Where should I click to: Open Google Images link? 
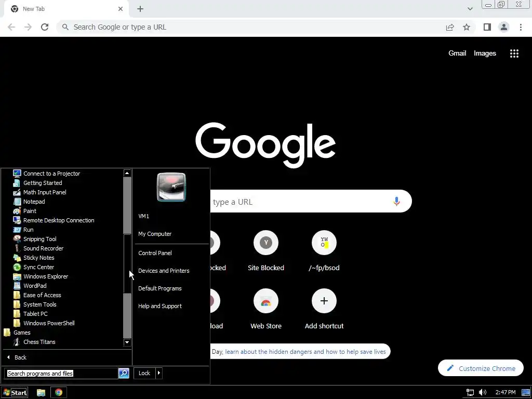tap(485, 54)
